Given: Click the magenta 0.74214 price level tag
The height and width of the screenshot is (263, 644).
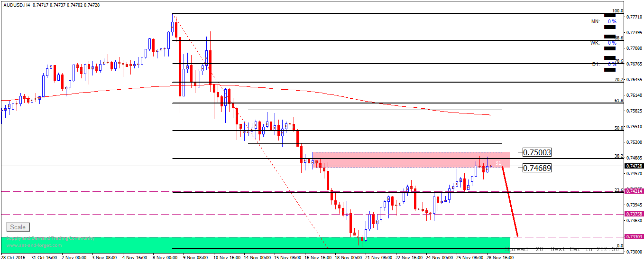Looking at the screenshot, I should [x=634, y=191].
